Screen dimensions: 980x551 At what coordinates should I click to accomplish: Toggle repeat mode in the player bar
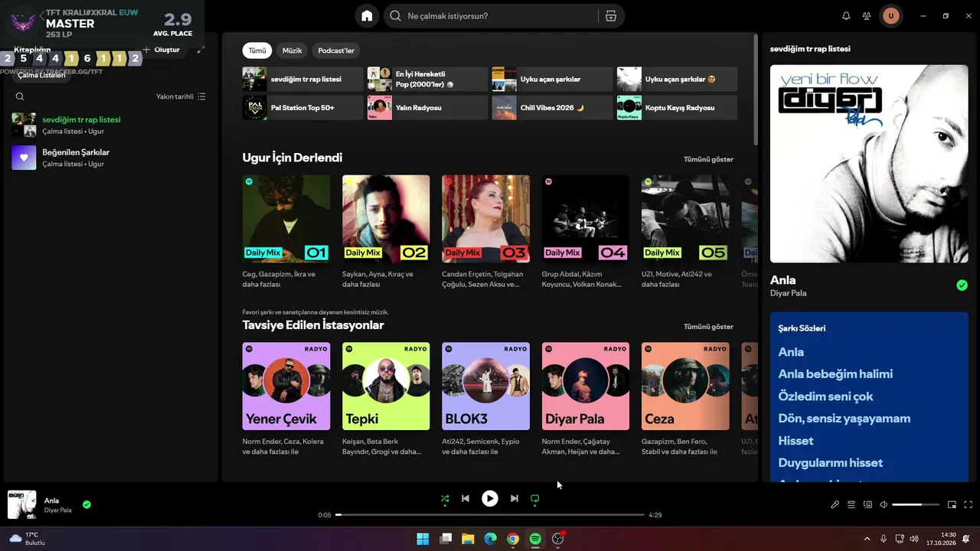[535, 499]
